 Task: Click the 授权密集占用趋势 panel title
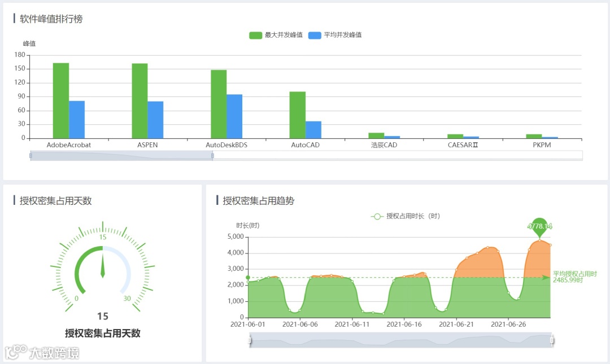(258, 201)
